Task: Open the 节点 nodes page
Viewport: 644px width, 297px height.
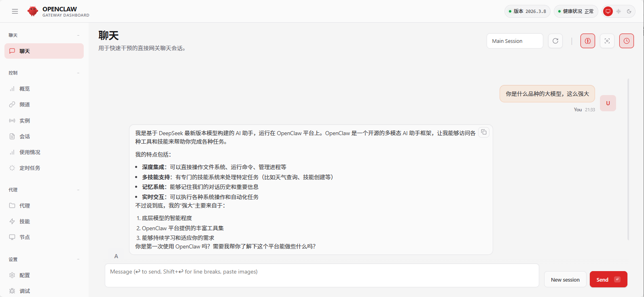Action: pyautogui.click(x=44, y=237)
